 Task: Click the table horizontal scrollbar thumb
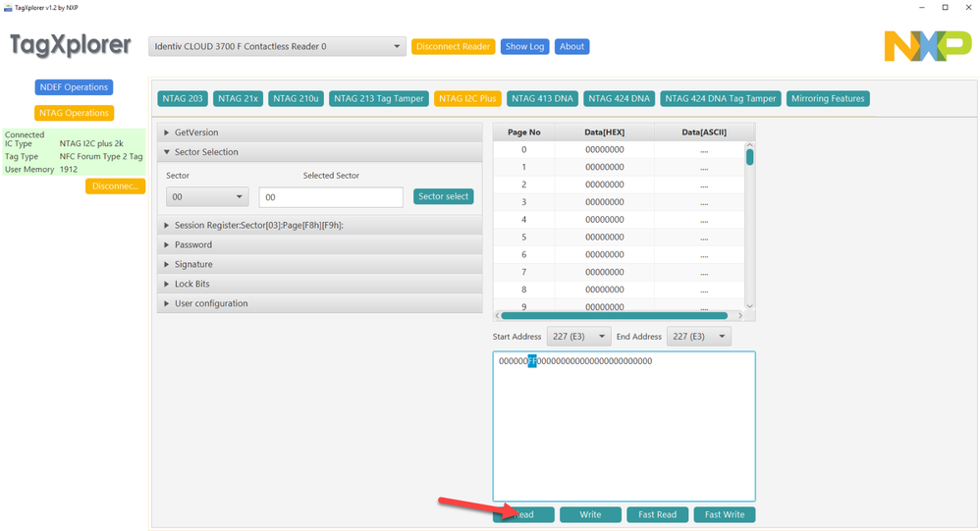(614, 315)
